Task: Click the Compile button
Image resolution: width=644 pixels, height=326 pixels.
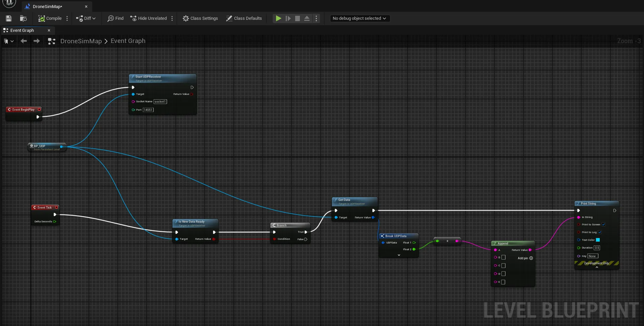Action: 50,18
